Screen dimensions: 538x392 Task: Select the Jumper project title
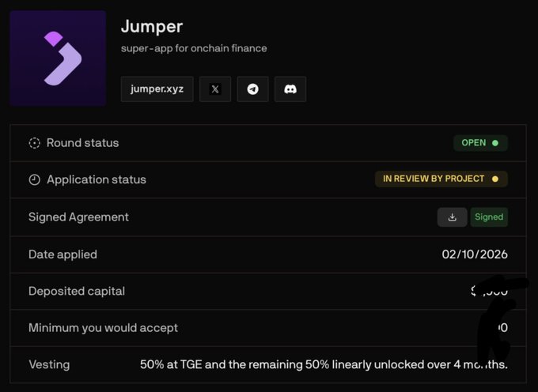152,26
